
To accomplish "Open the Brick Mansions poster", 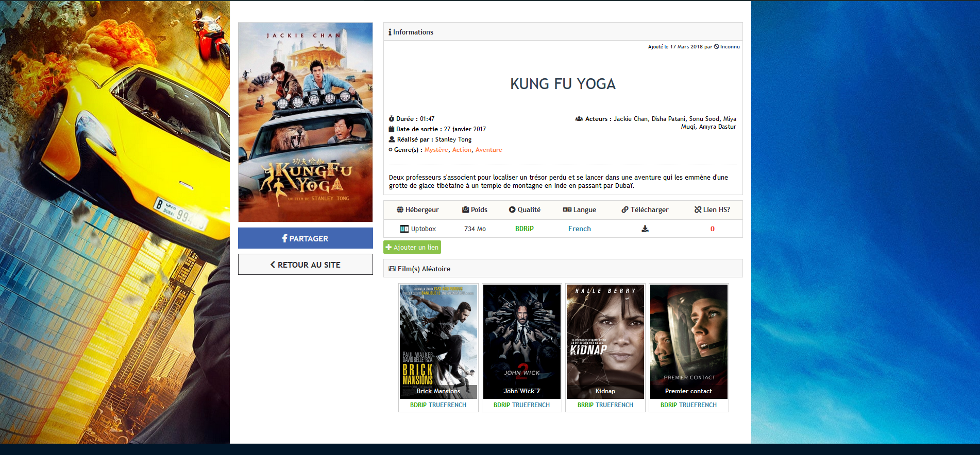I will 438,341.
